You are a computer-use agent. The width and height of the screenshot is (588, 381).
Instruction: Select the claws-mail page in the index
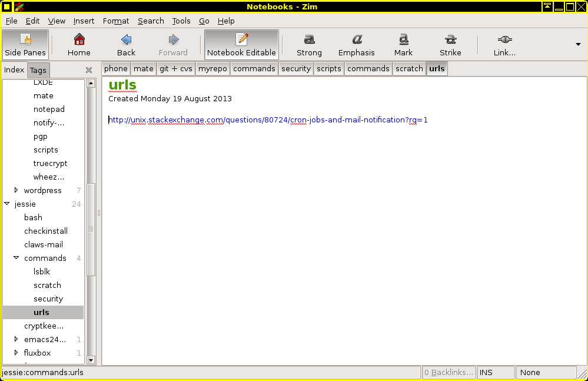44,244
